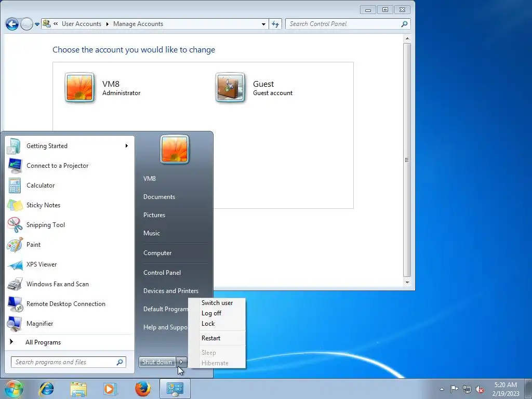532x399 pixels.
Task: Open the XPS Viewer icon
Action: (x=15, y=264)
